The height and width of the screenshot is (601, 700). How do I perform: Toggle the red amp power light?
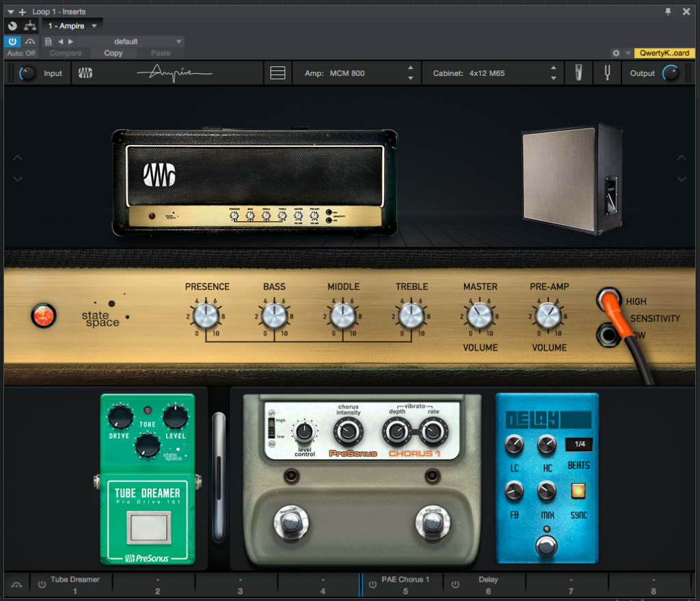click(x=43, y=316)
